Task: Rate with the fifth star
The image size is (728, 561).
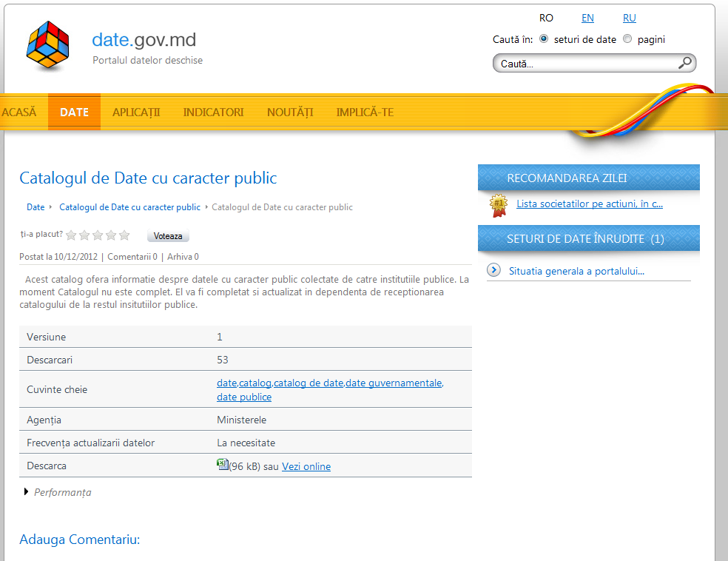Action: tap(124, 235)
